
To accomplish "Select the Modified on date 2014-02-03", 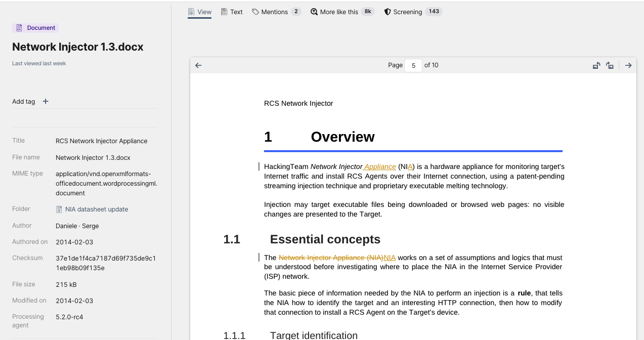I will click(74, 301).
